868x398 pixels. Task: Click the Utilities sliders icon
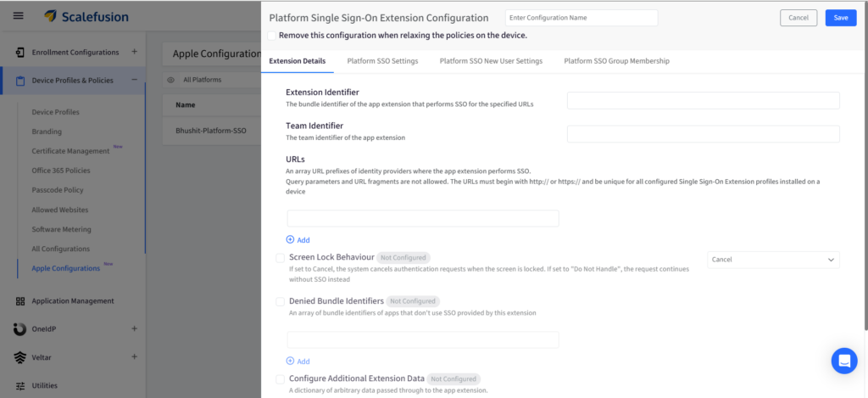[x=19, y=385]
